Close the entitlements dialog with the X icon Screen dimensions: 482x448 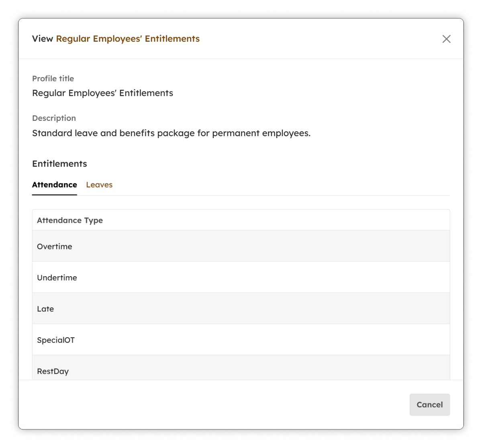pos(446,39)
